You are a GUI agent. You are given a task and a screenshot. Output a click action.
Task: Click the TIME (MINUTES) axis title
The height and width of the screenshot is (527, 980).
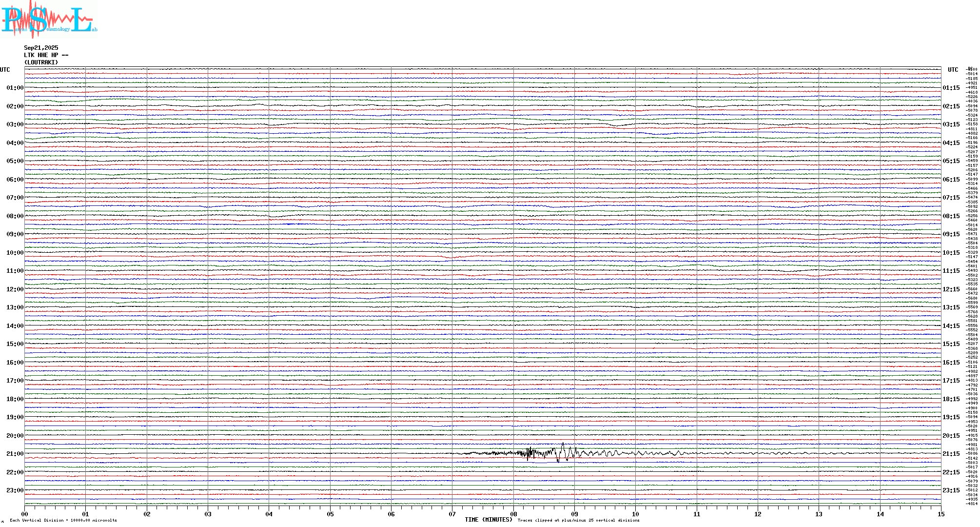click(x=489, y=520)
